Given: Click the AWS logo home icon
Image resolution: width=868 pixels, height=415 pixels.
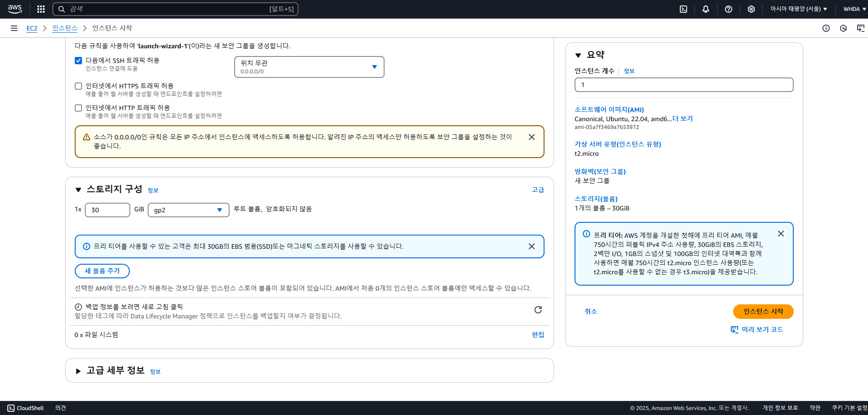Looking at the screenshot, I should click(15, 9).
